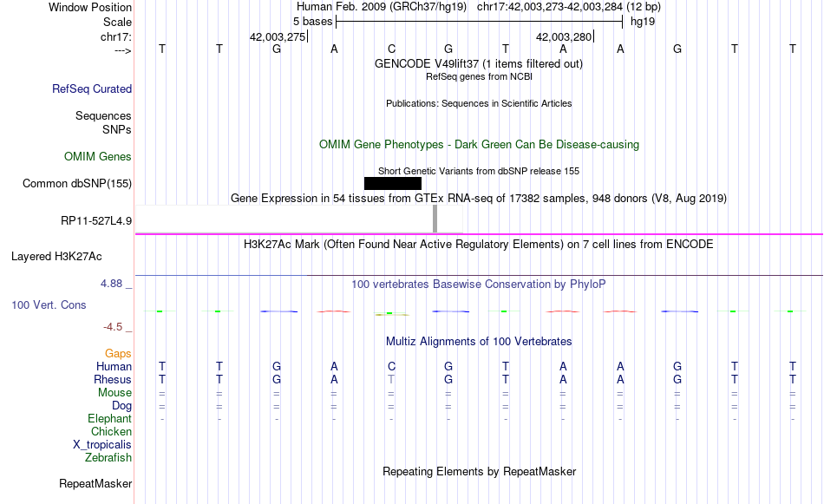Select the Human species label

tap(114, 366)
